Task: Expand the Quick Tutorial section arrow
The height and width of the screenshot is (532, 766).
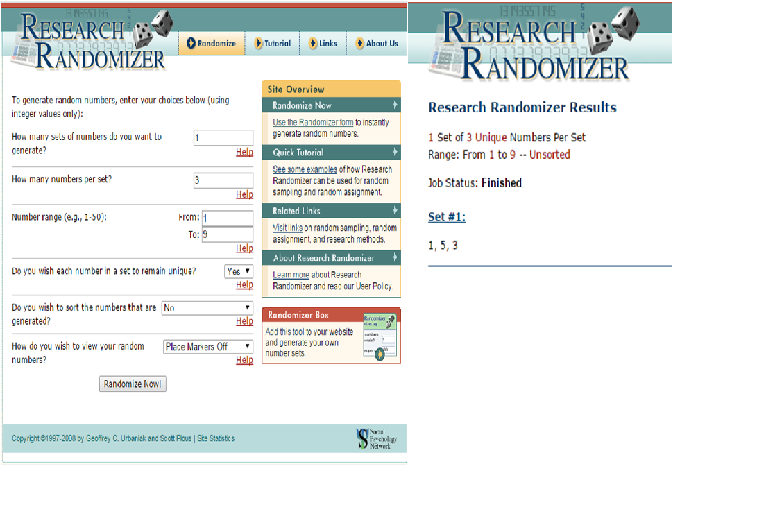Action: pyautogui.click(x=395, y=152)
